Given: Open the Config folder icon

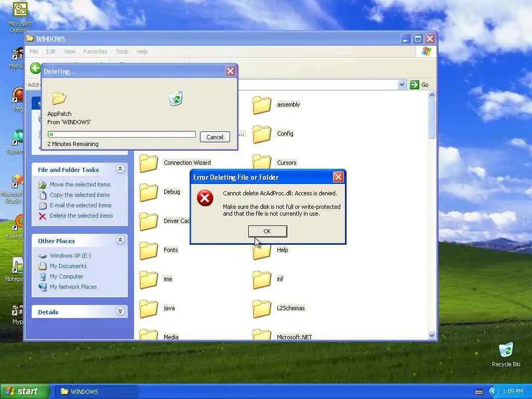Looking at the screenshot, I should pyautogui.click(x=262, y=134).
